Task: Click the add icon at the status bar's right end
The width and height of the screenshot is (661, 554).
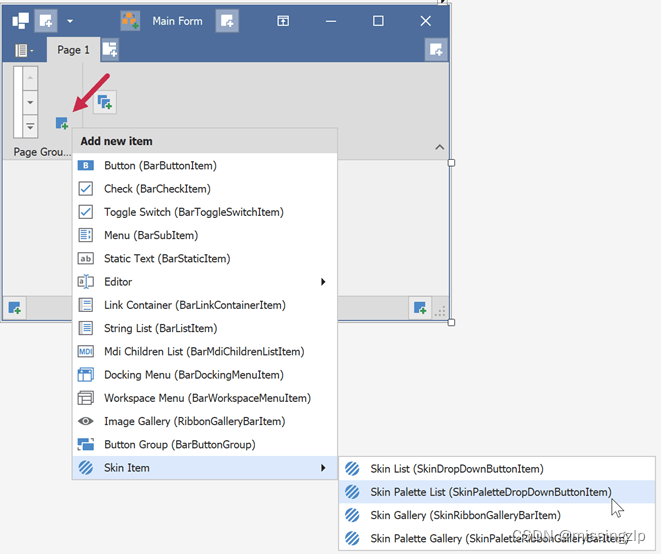Action: point(420,308)
